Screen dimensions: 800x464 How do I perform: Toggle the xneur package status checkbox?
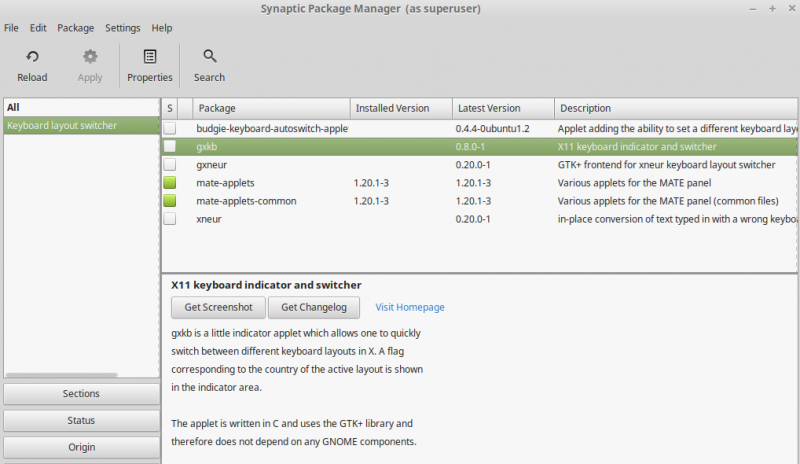[x=169, y=219]
